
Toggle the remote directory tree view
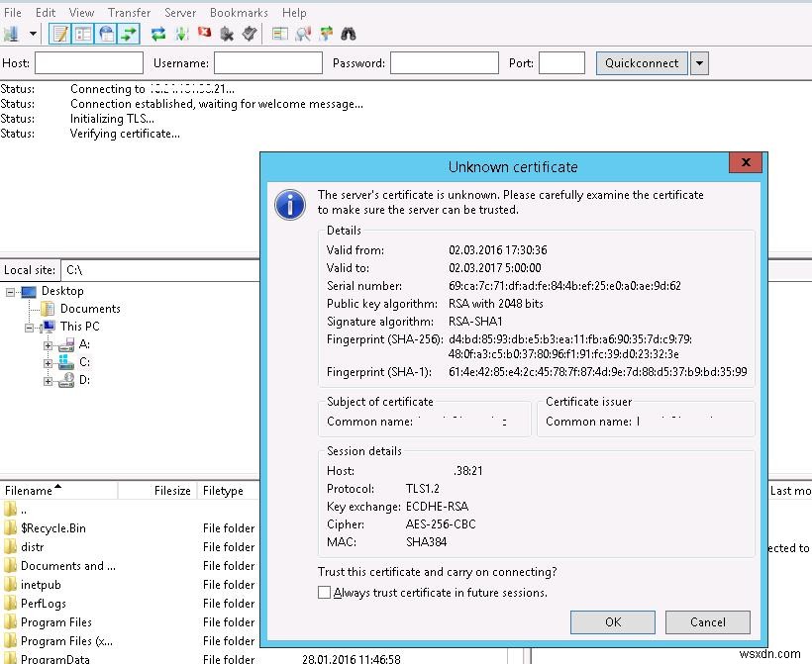pos(102,34)
